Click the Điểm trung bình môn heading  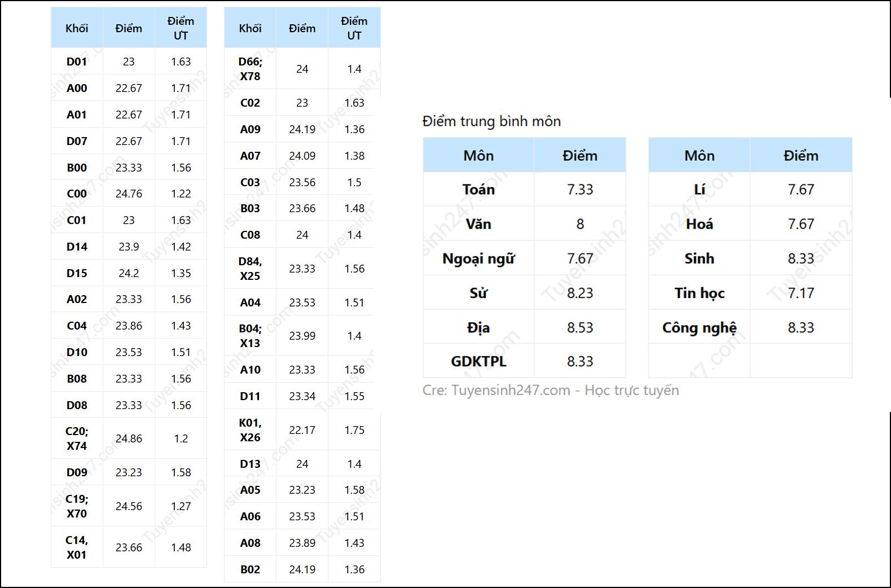coord(491,121)
